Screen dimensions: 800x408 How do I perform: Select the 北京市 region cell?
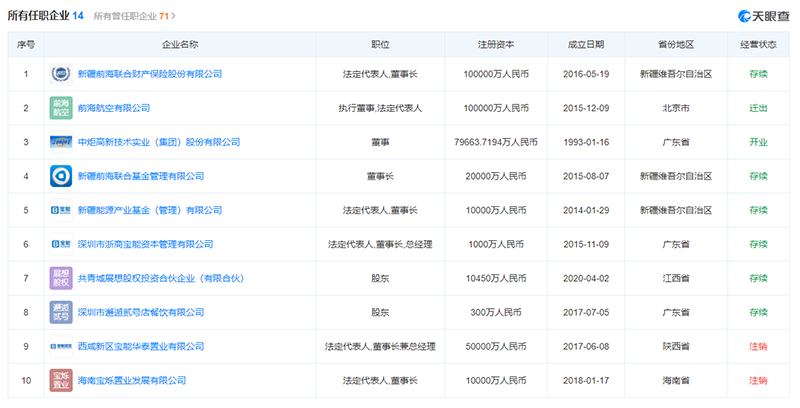(676, 108)
